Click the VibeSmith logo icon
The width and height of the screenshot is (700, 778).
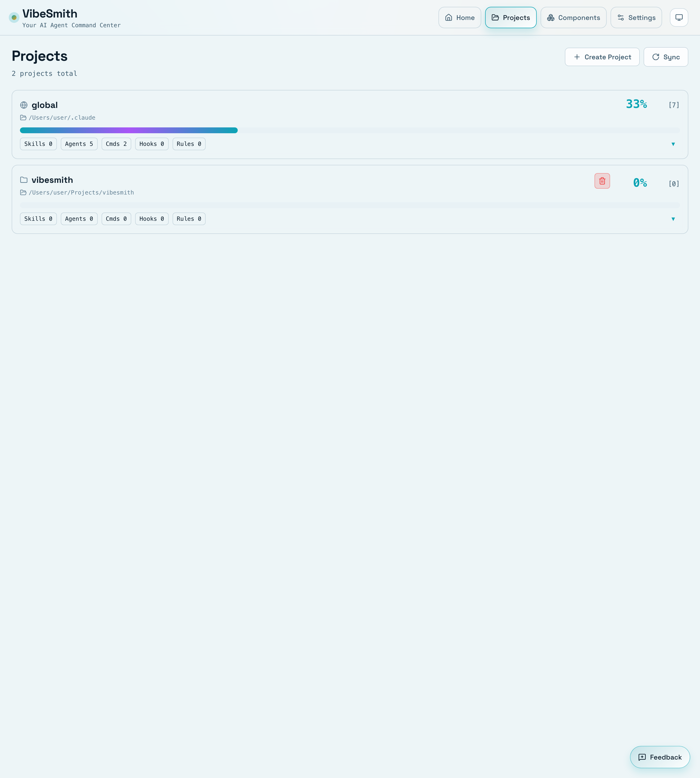click(x=14, y=18)
